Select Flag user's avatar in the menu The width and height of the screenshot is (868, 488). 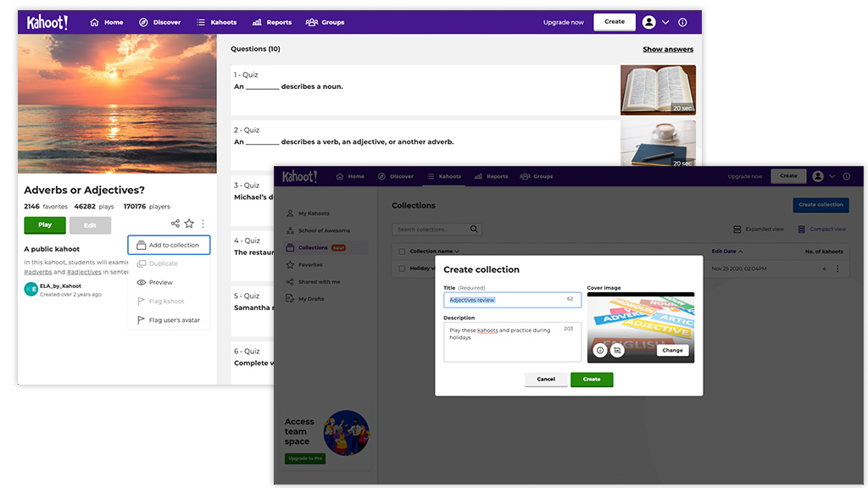pyautogui.click(x=169, y=320)
